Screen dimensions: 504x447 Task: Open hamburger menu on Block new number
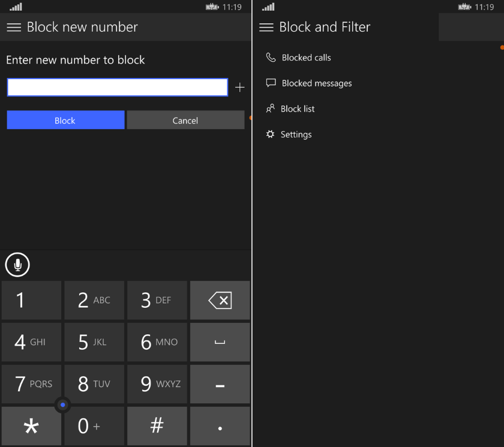pos(14,28)
